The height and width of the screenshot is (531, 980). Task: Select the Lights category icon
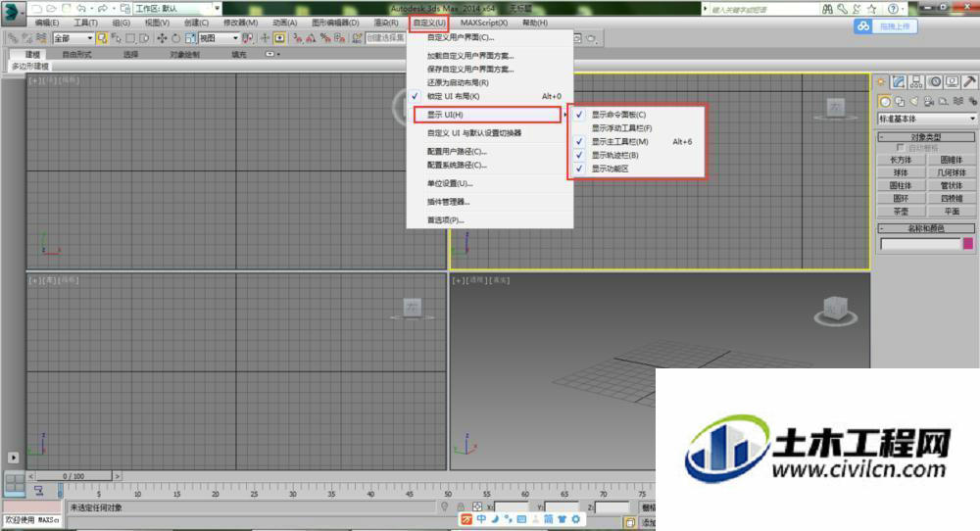tap(914, 101)
